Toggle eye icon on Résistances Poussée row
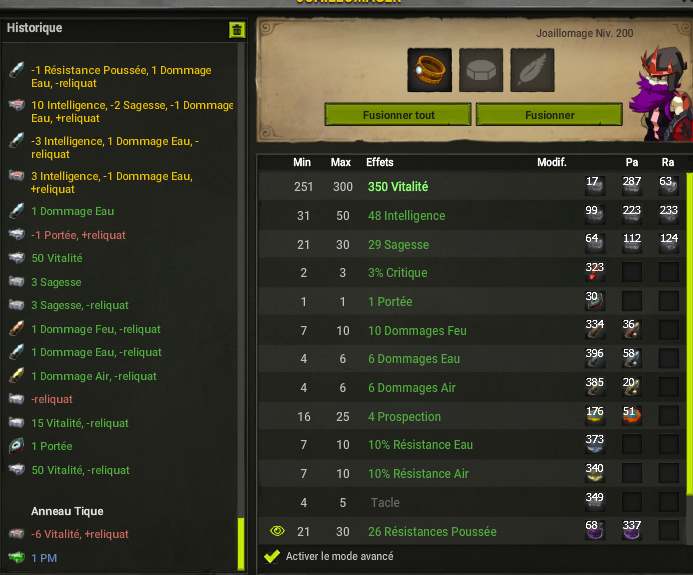Viewport: 693px width, 575px height. [277, 531]
